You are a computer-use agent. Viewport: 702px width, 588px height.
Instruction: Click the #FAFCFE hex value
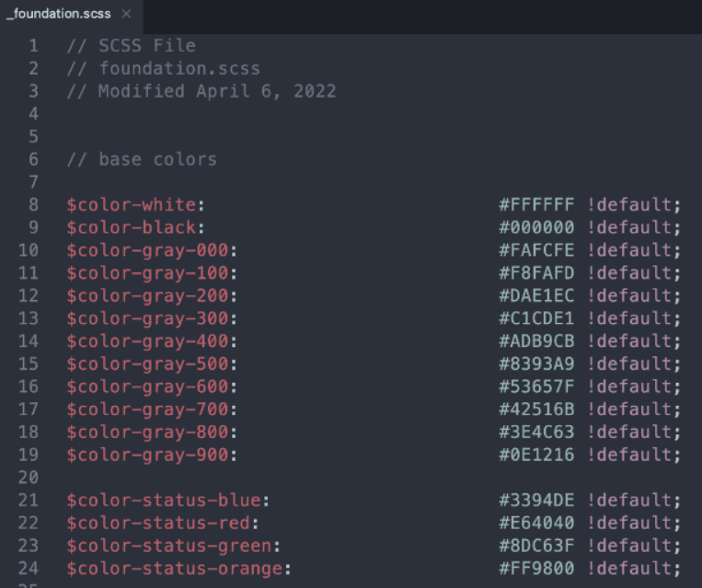pyautogui.click(x=536, y=250)
